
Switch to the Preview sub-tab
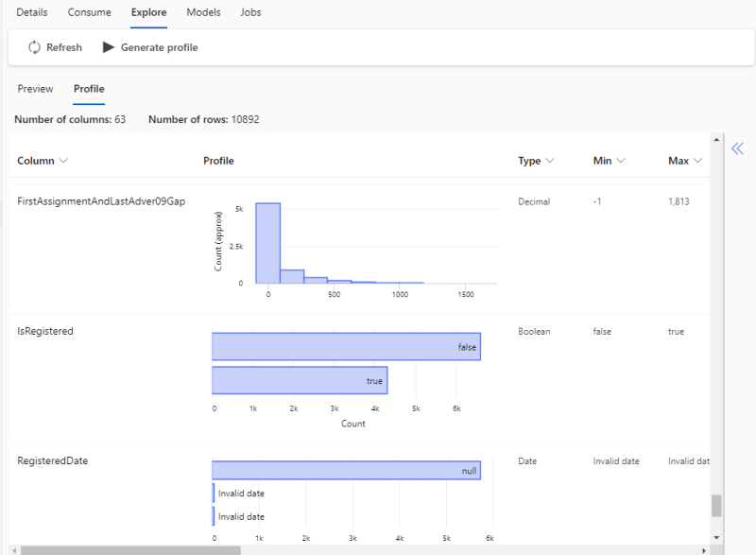[35, 89]
